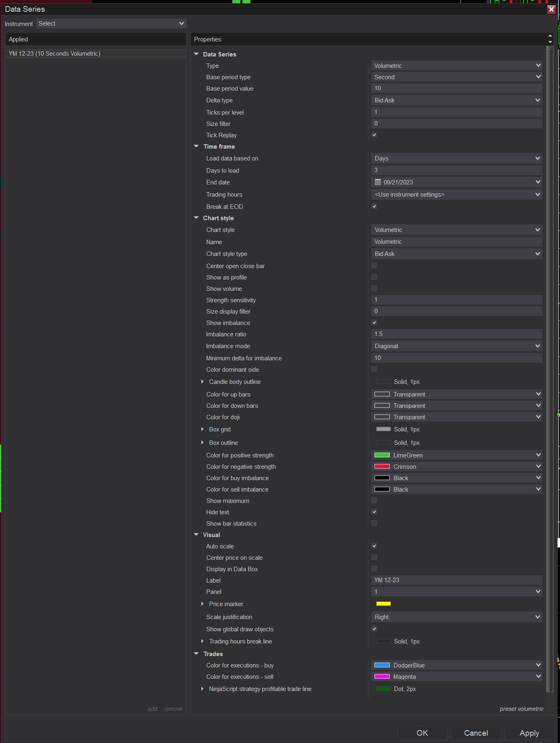Image resolution: width=560 pixels, height=743 pixels.
Task: Click the OK button
Action: click(422, 733)
